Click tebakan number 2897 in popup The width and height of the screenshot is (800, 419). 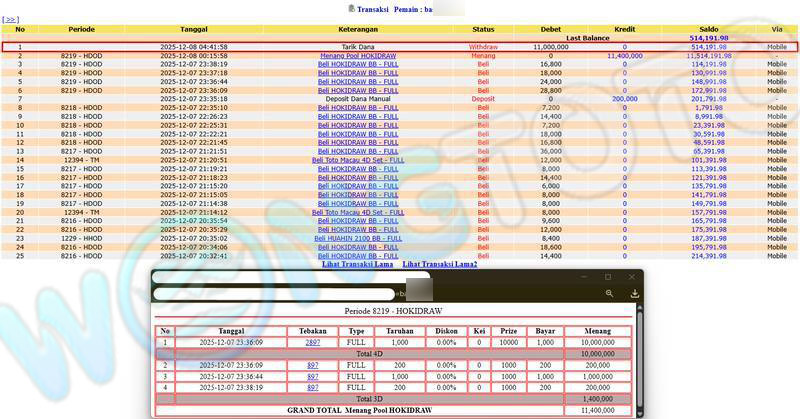[x=313, y=342]
